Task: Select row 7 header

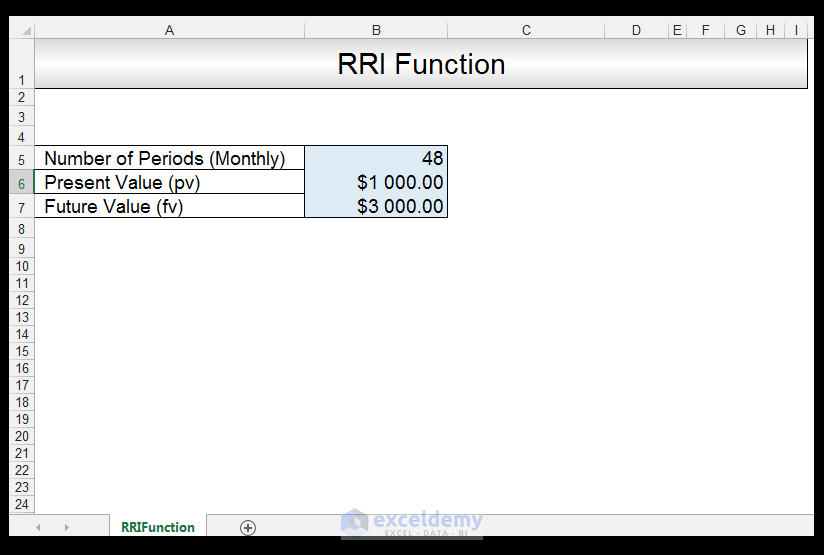Action: [22, 207]
